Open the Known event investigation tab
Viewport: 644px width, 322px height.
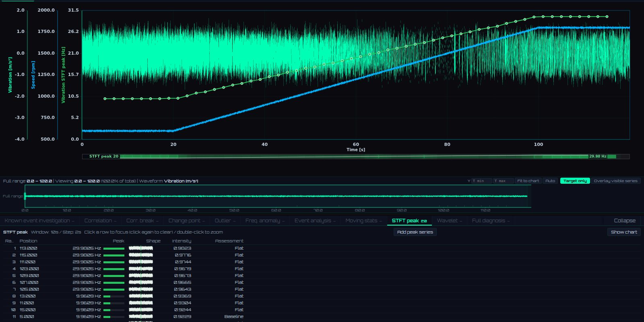39,221
